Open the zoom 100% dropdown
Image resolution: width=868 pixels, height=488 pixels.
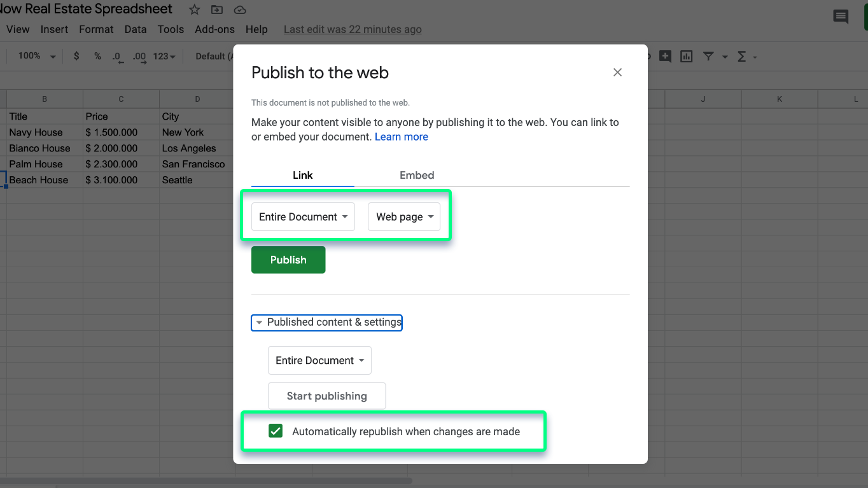coord(37,56)
